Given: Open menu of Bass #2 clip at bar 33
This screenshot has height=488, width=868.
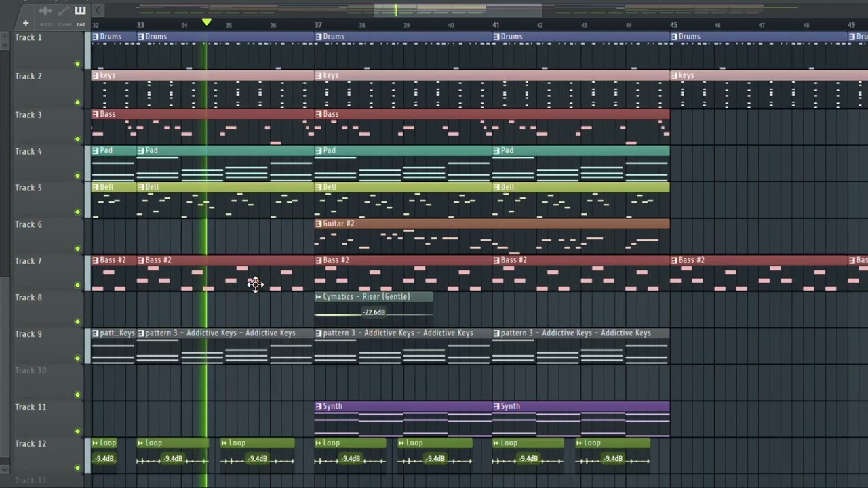Looking at the screenshot, I should click(x=141, y=260).
